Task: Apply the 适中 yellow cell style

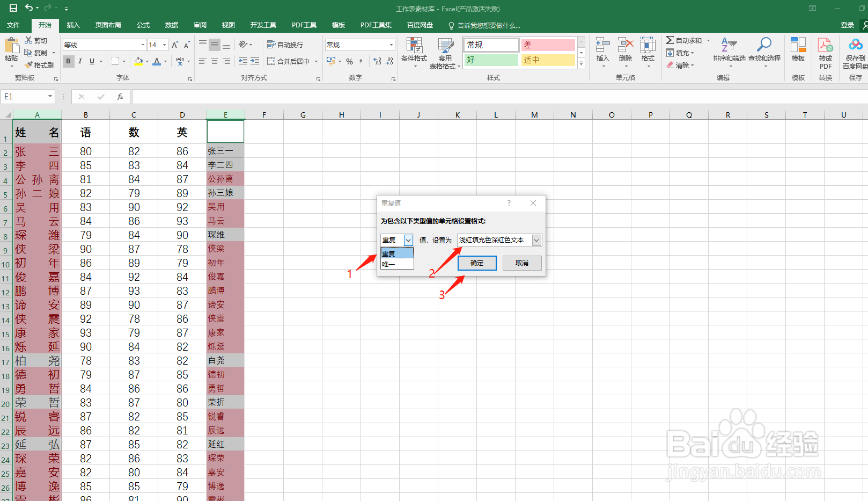Action: (548, 60)
